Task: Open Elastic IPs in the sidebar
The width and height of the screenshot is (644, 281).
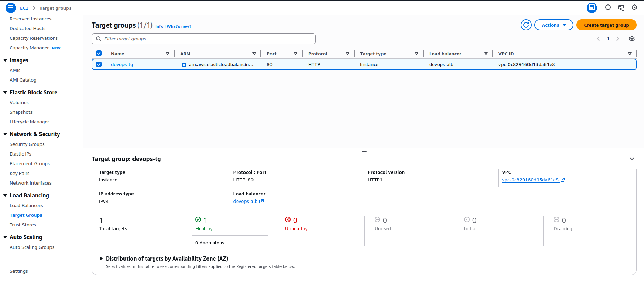Action: click(20, 154)
